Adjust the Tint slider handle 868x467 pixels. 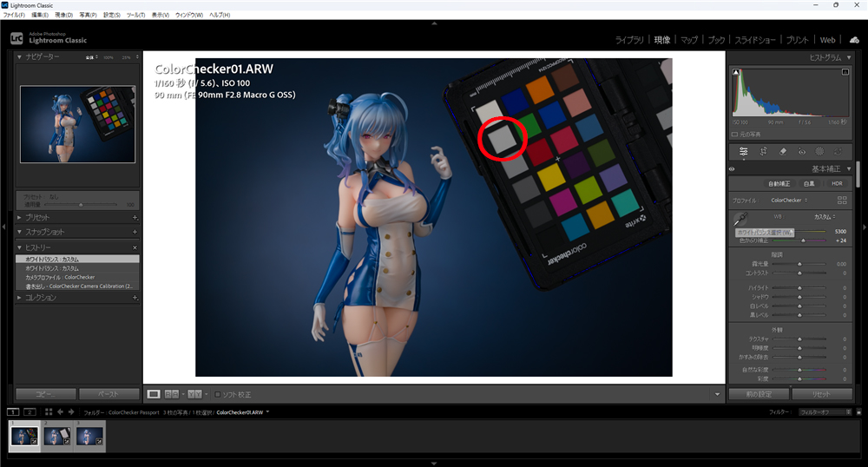pyautogui.click(x=803, y=240)
